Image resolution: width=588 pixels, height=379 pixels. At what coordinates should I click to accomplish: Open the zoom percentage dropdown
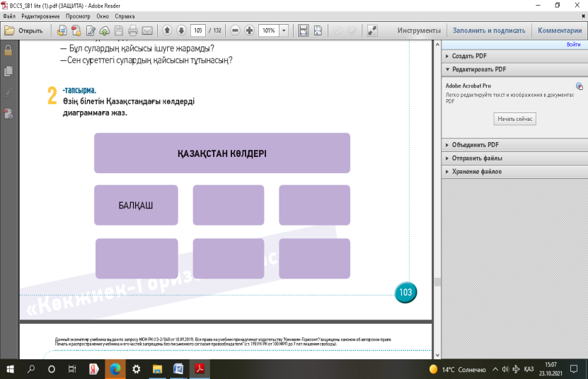(284, 30)
